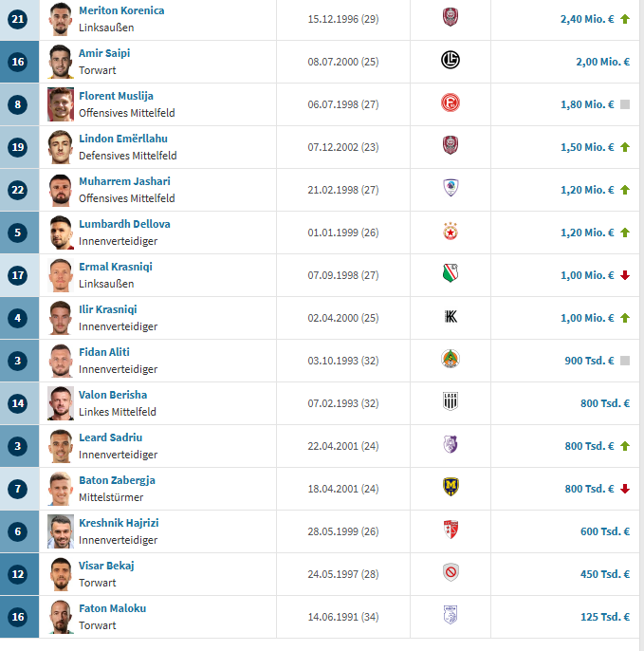This screenshot has width=644, height=651.
Task: Click the club crest in Baton Zabergja's row
Action: [450, 488]
